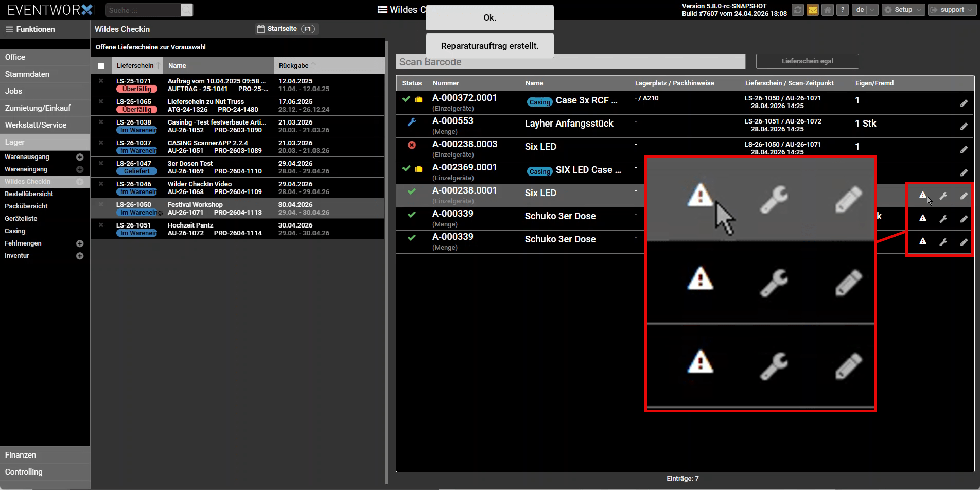This screenshot has height=490, width=980.
Task: Focus the Scan Barcode input field
Action: coord(571,62)
